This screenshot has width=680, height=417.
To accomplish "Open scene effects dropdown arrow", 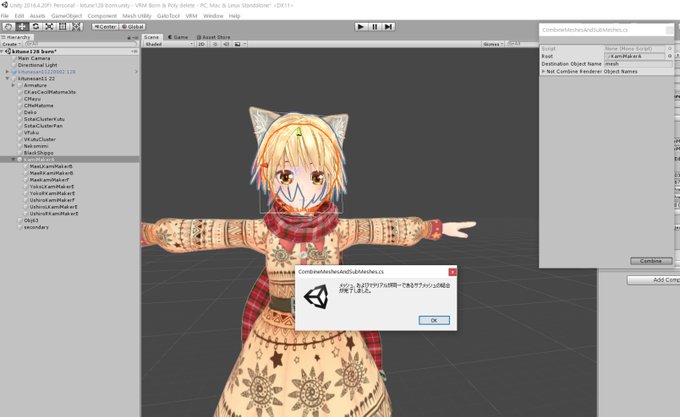I will pos(245,44).
